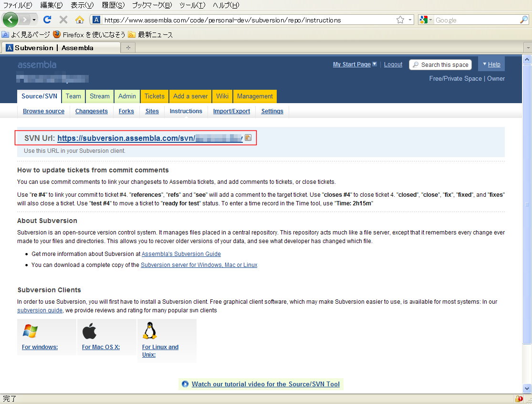This screenshot has width=532, height=404.
Task: Switch to the Tickets tab
Action: point(154,96)
